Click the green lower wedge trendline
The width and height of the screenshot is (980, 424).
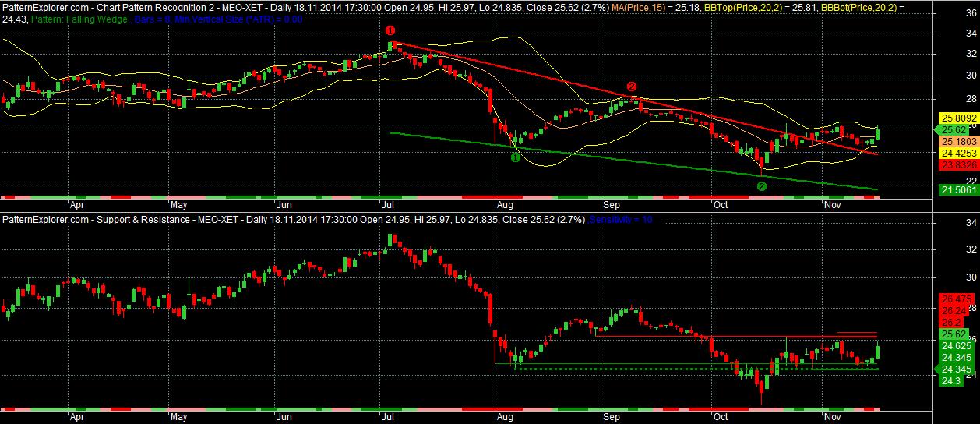(x=633, y=161)
